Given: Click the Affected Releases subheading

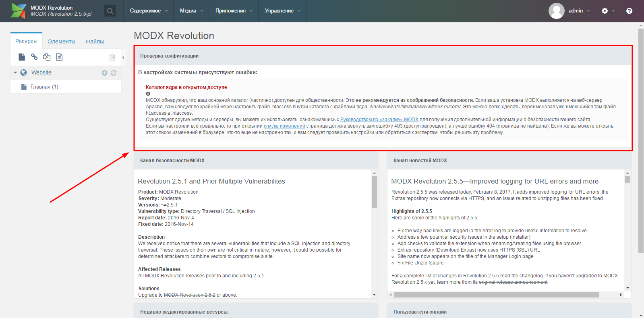Looking at the screenshot, I should [159, 269].
